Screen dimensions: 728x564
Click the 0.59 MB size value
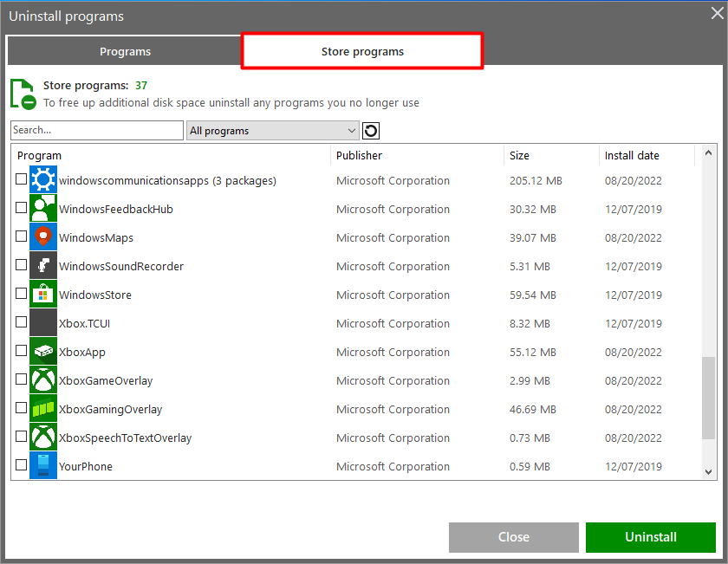pyautogui.click(x=530, y=466)
